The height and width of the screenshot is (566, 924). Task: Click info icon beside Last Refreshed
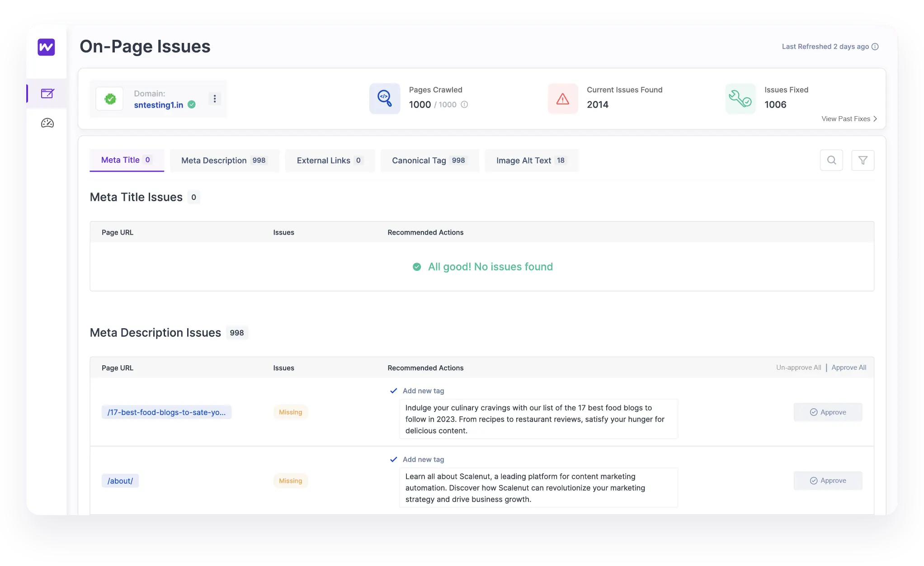[875, 47]
